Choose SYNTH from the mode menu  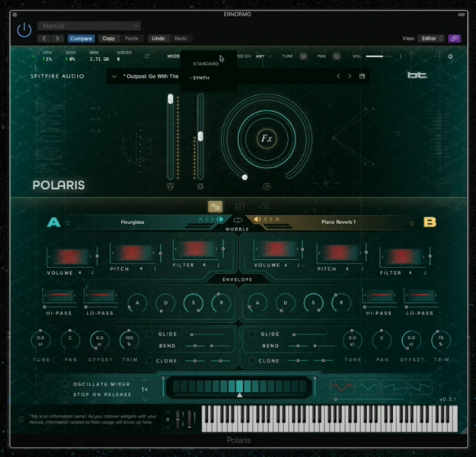[200, 78]
